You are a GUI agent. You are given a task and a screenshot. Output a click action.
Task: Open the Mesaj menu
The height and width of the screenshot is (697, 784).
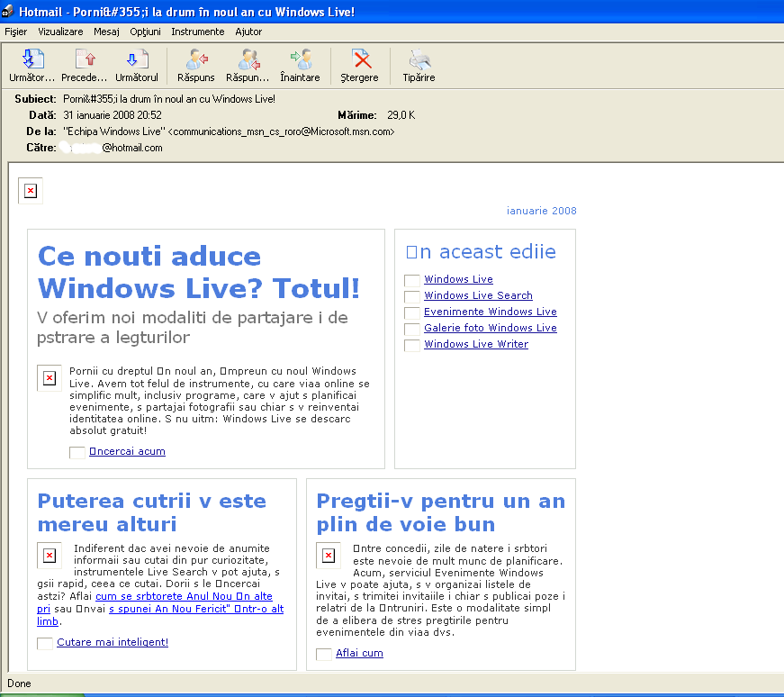pos(106,32)
